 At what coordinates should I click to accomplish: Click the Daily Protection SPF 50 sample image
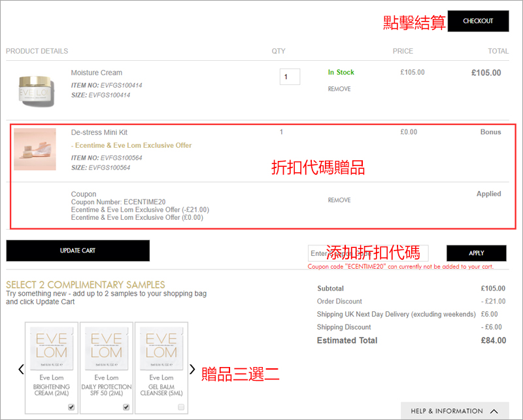pyautogui.click(x=107, y=349)
